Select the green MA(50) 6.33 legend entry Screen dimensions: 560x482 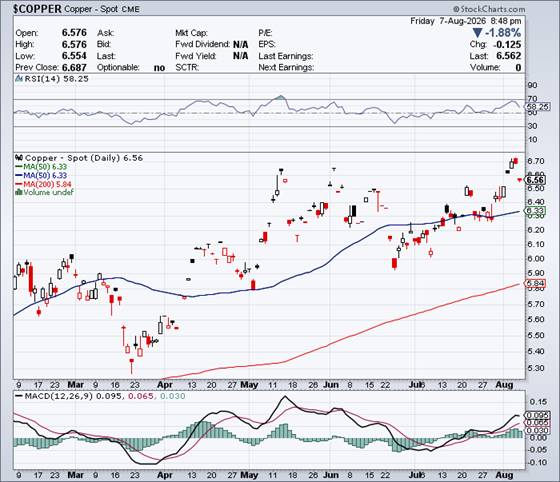coord(41,166)
